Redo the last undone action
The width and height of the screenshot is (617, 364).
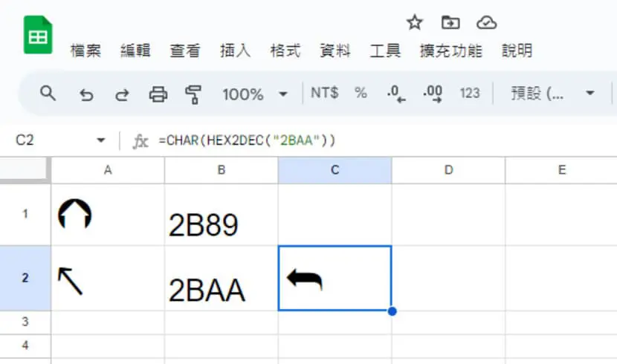pyautogui.click(x=122, y=94)
